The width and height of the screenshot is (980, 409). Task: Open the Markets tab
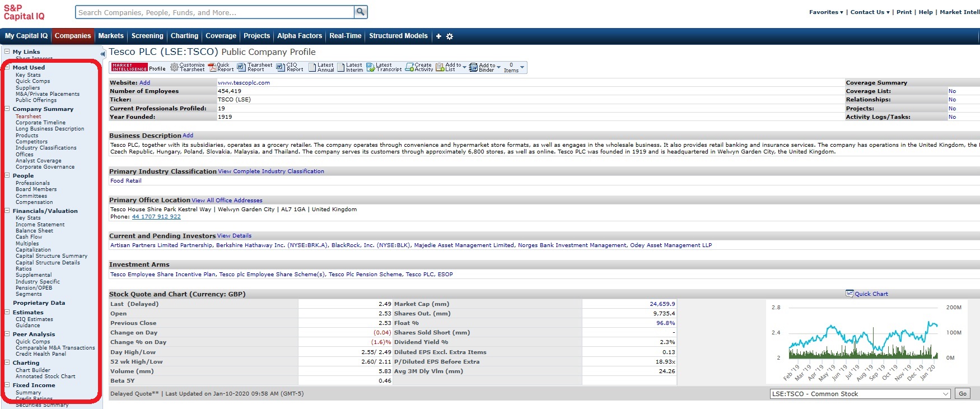(111, 36)
